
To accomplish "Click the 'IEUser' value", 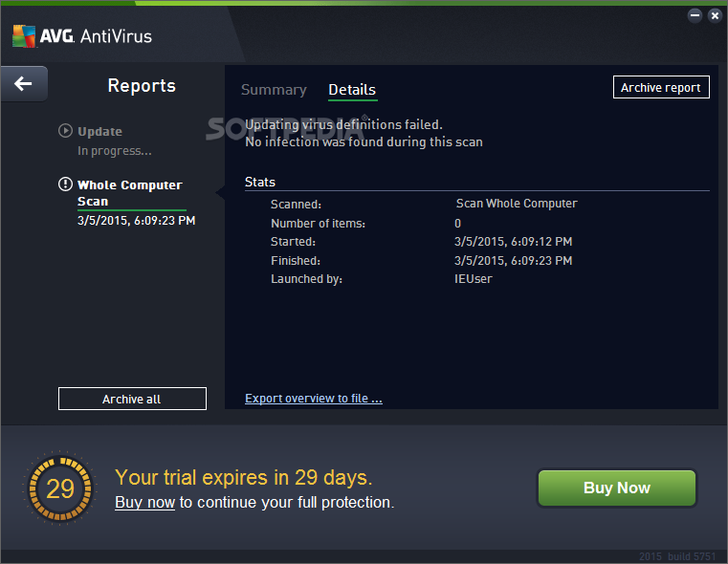I will (474, 279).
